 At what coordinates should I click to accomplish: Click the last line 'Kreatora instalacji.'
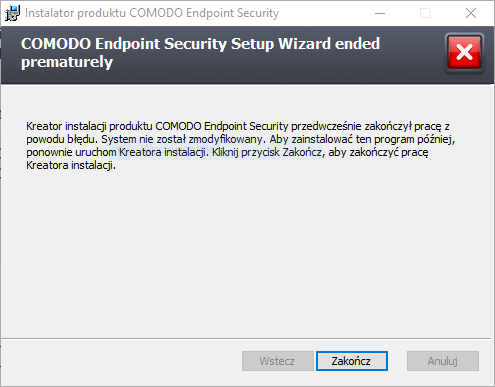tap(71, 165)
